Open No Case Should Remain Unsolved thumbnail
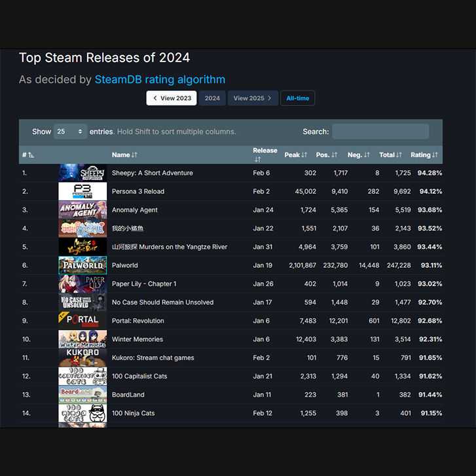Viewport: 476px width, 476px height. coord(82,302)
